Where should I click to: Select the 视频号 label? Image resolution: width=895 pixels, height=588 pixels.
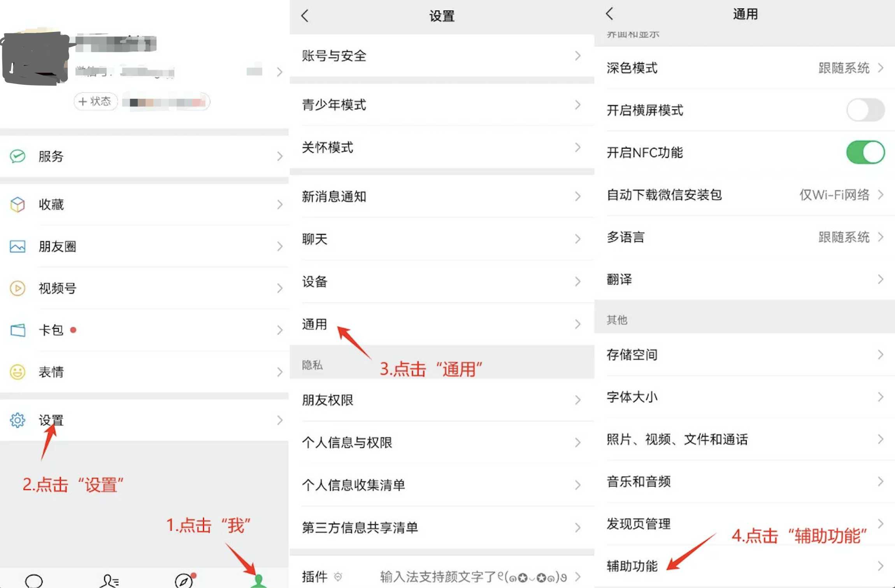pyautogui.click(x=57, y=288)
